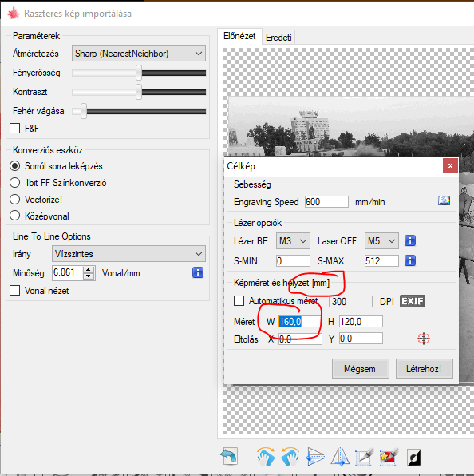474x476 pixels.
Task: Switch to the Előnézet tab
Action: (239, 36)
